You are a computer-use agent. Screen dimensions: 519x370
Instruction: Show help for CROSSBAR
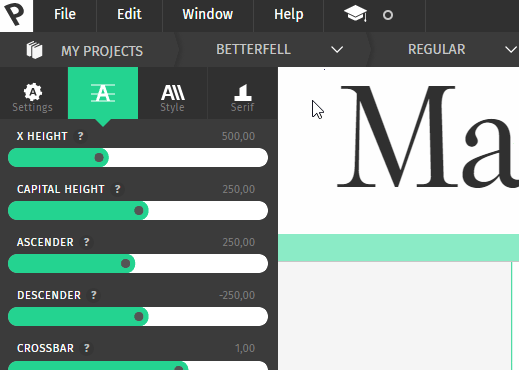87,348
